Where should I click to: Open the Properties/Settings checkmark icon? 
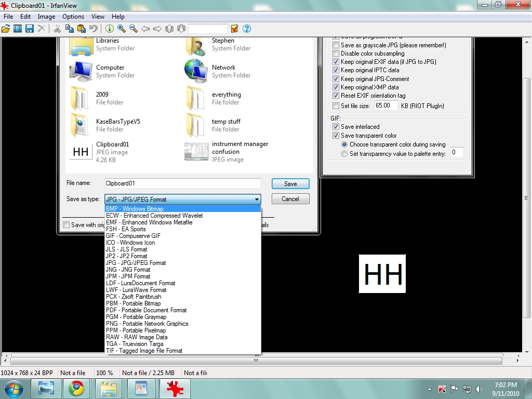[x=234, y=29]
